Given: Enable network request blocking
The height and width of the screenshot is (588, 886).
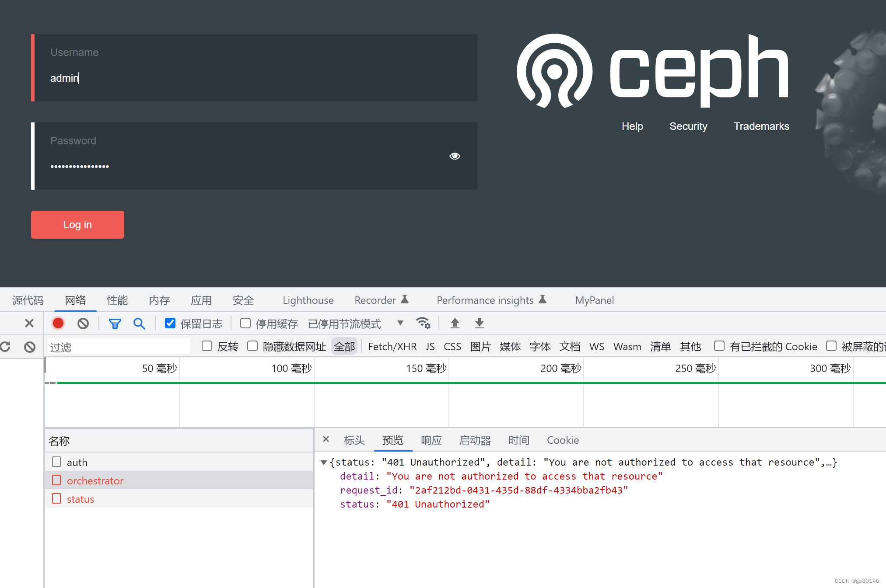Looking at the screenshot, I should (29, 346).
